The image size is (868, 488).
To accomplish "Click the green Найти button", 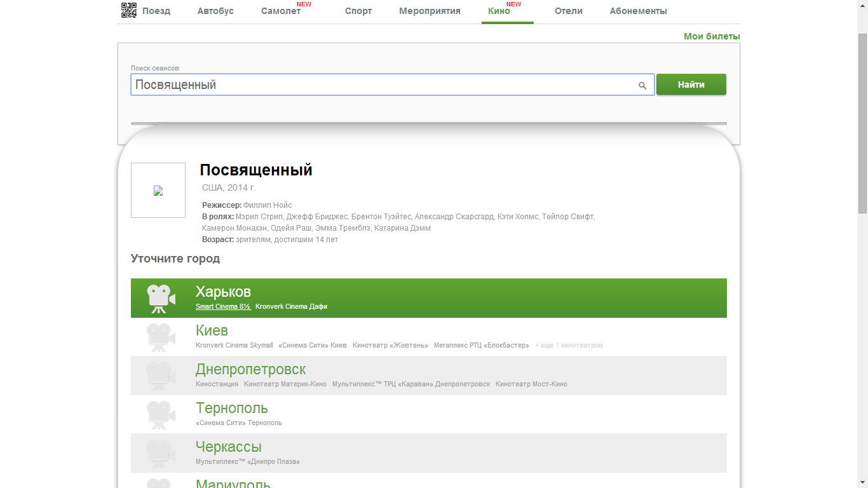I will [691, 85].
